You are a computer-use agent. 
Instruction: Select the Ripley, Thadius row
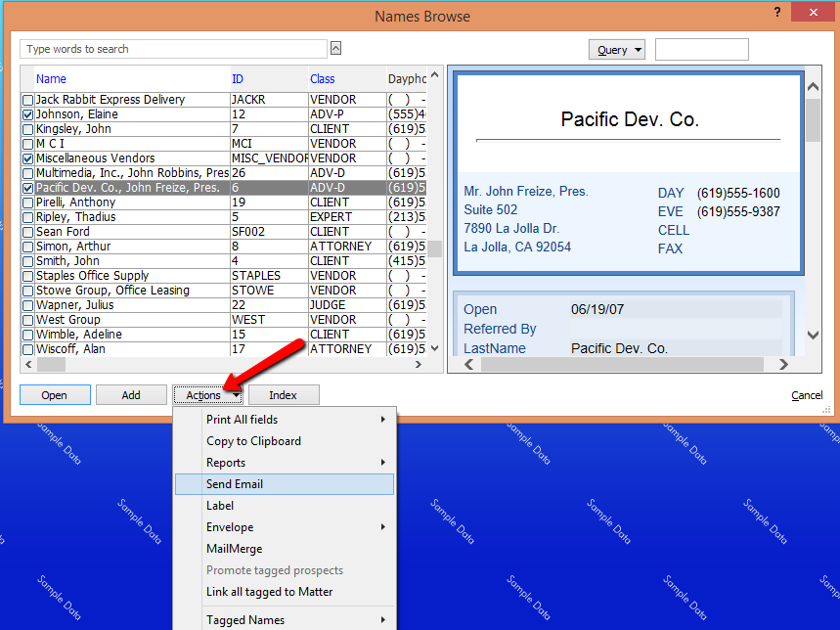coord(224,217)
